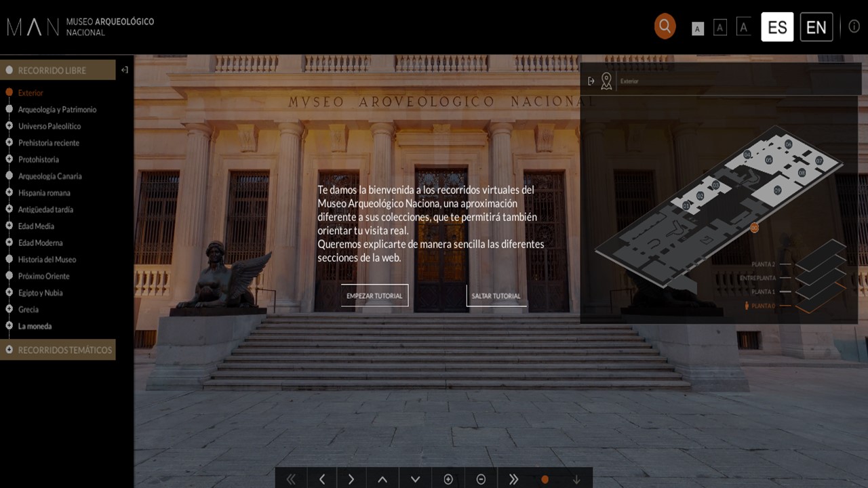The image size is (868, 488).
Task: Select the smallest font size A
Action: [698, 28]
